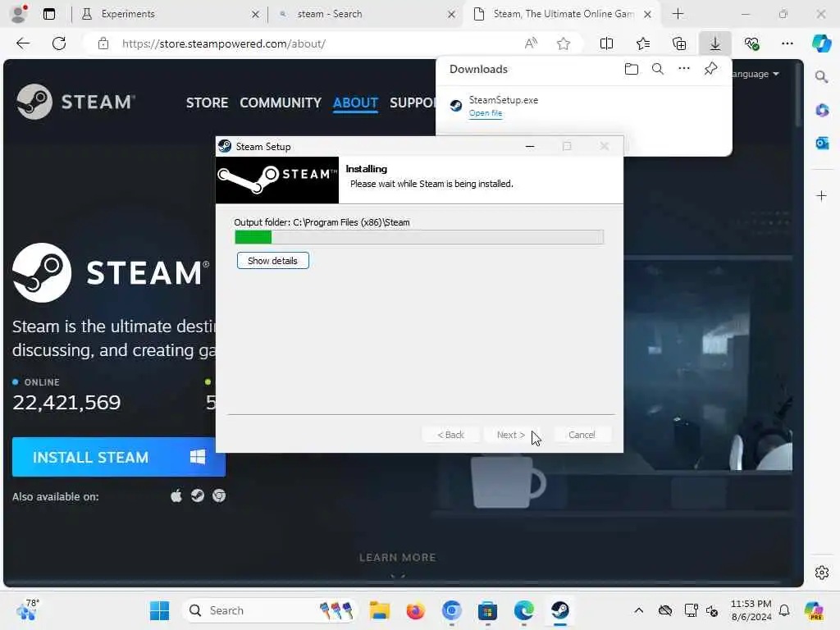Select the SteamOS availability icon

(198, 496)
